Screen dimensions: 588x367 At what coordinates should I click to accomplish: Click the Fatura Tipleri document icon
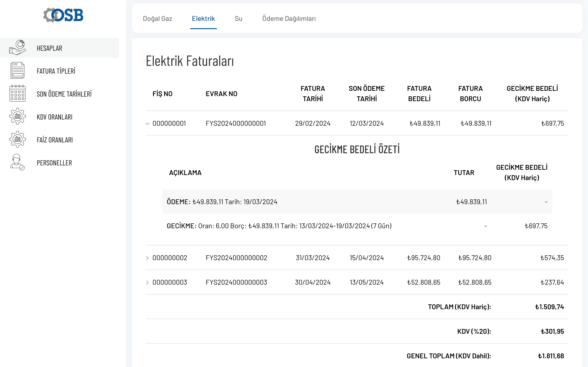pos(17,71)
